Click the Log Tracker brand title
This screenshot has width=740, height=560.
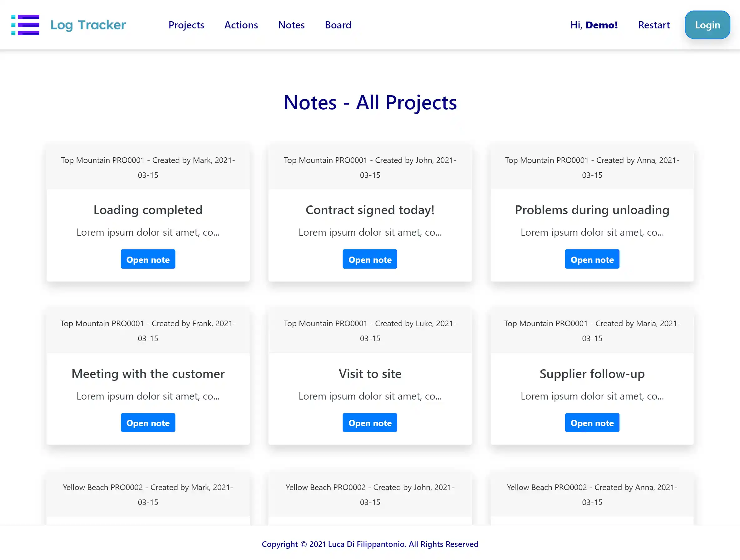(88, 25)
